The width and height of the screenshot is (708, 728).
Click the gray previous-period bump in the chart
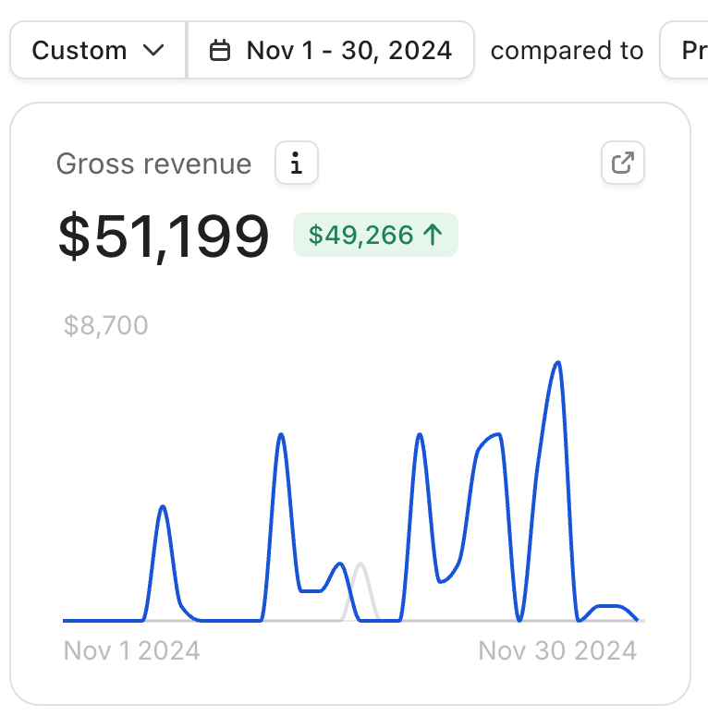tap(360, 564)
